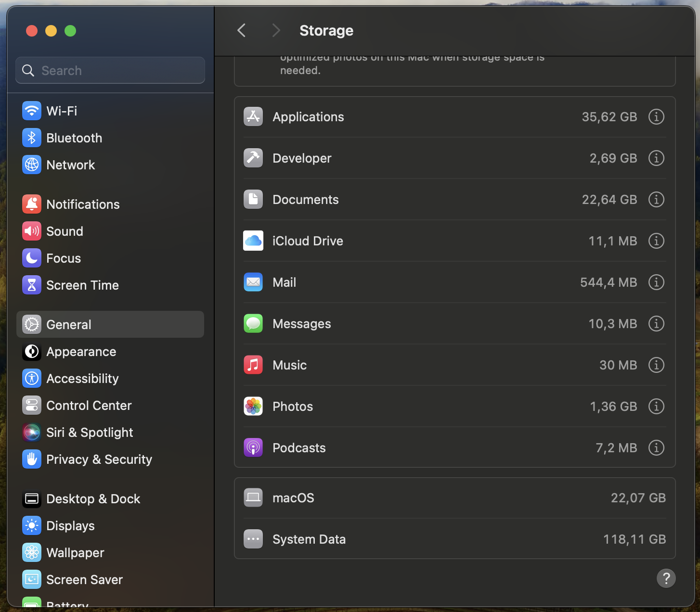This screenshot has height=612, width=700.
Task: Click the Siri & Spotlight icon
Action: click(x=32, y=432)
